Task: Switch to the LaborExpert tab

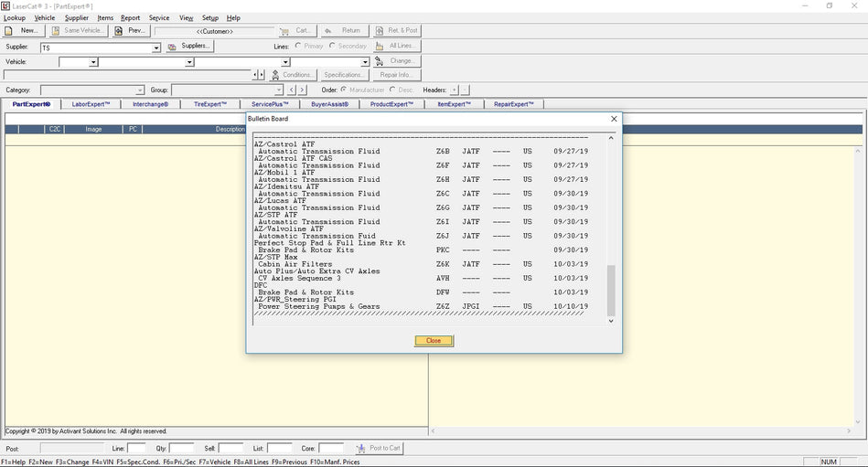Action: click(x=91, y=104)
